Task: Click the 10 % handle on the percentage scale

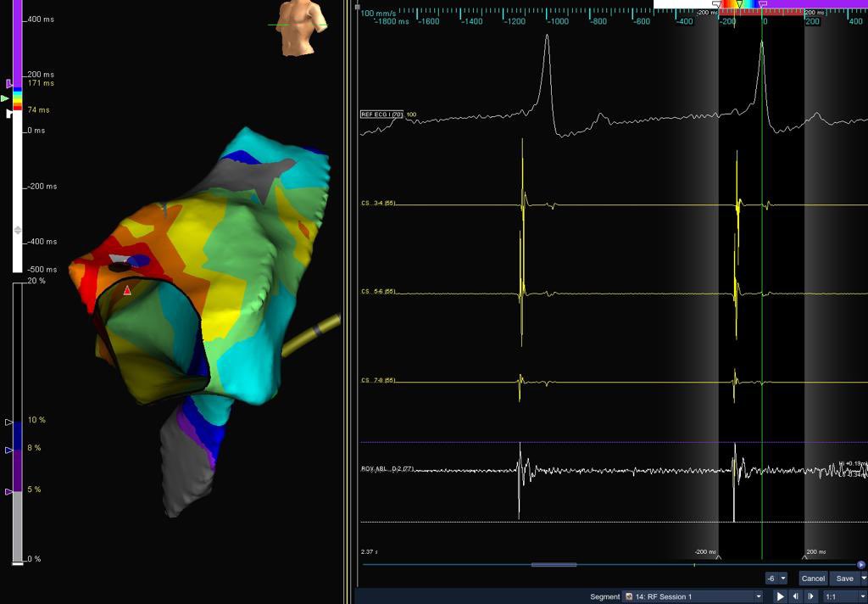Action: pos(8,422)
